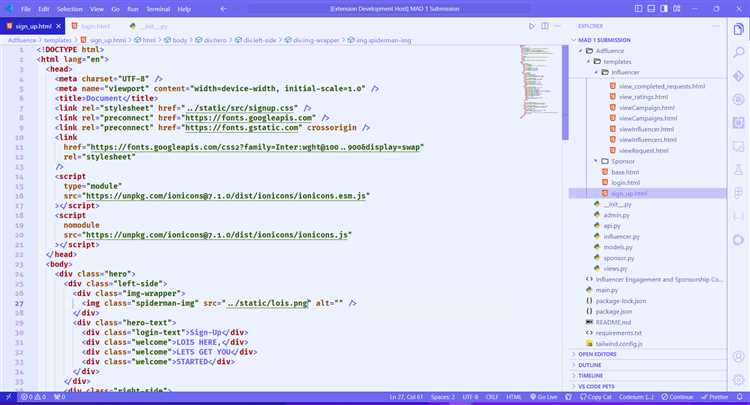The width and height of the screenshot is (750, 405).
Task: Click the ports forwarded indicator
Action: (x=59, y=397)
